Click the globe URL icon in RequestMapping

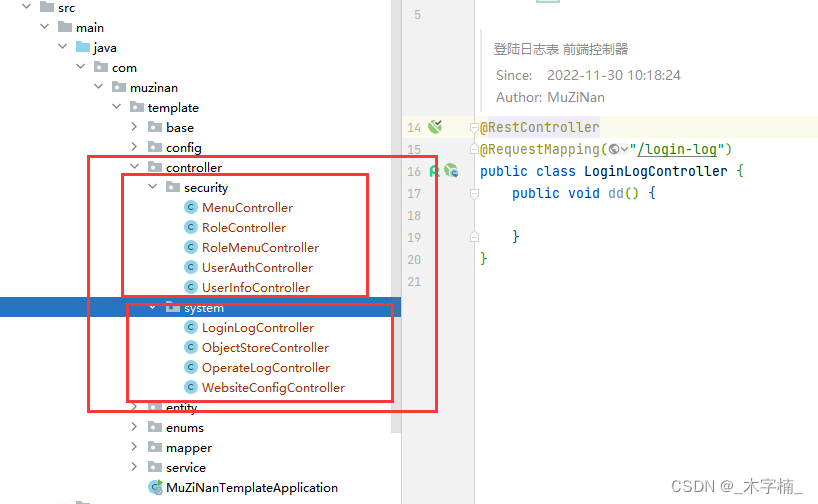click(614, 149)
